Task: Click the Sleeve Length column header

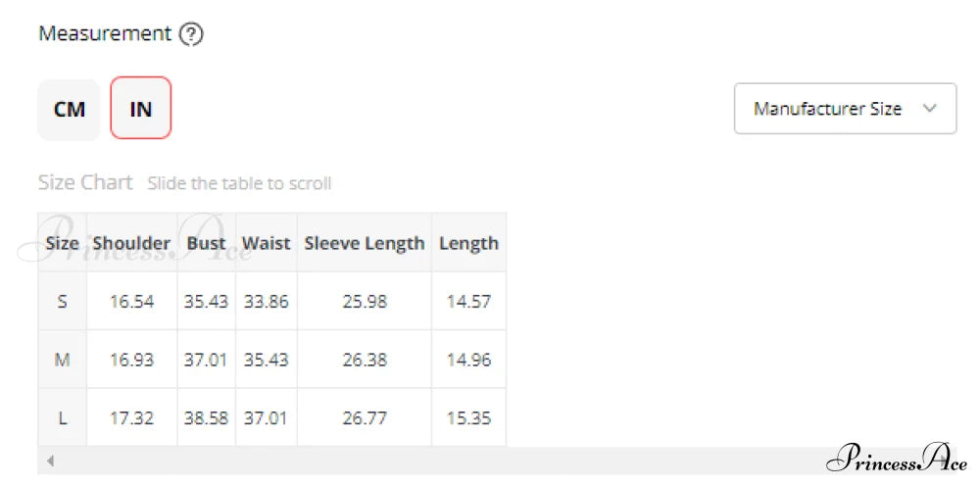Action: click(x=365, y=243)
